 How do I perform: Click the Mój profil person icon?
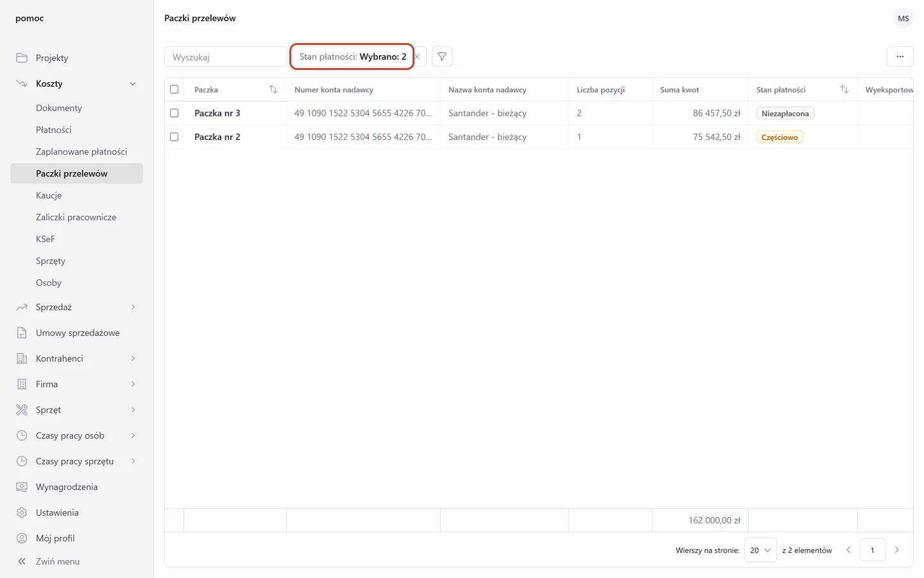[22, 538]
